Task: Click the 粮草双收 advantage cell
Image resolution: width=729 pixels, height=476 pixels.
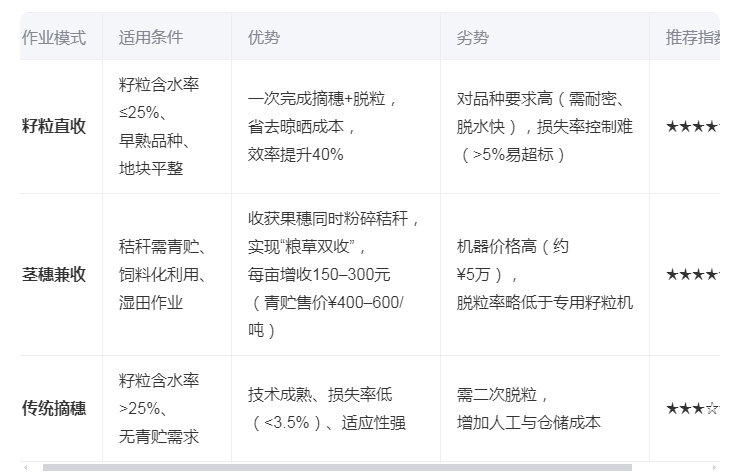Action: click(x=334, y=274)
